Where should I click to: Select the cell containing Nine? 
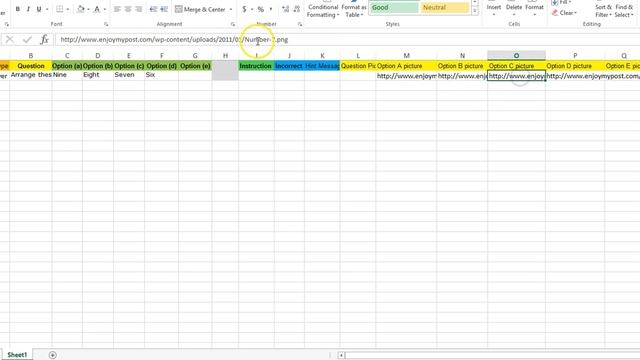pos(67,75)
